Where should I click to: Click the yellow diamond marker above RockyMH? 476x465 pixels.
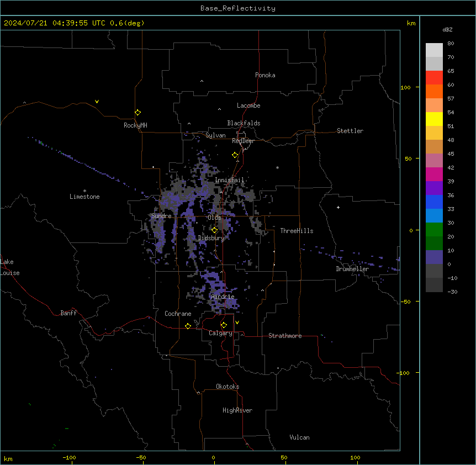[x=137, y=113]
